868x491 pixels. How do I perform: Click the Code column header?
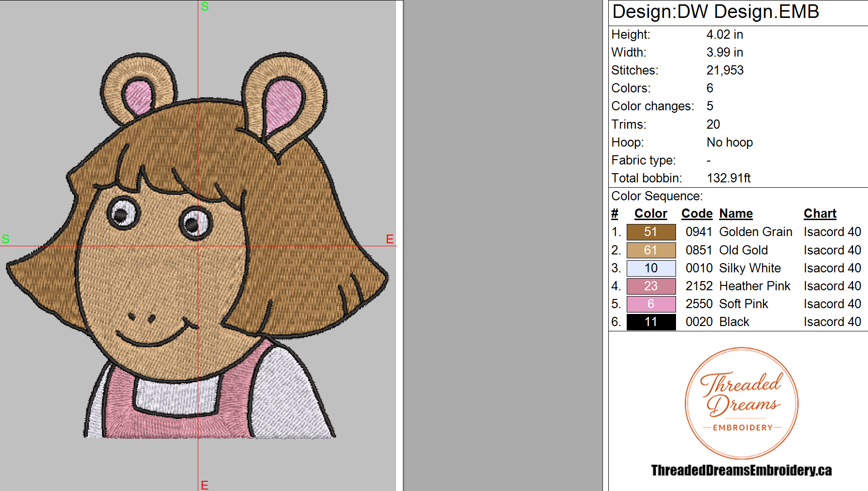click(x=697, y=213)
